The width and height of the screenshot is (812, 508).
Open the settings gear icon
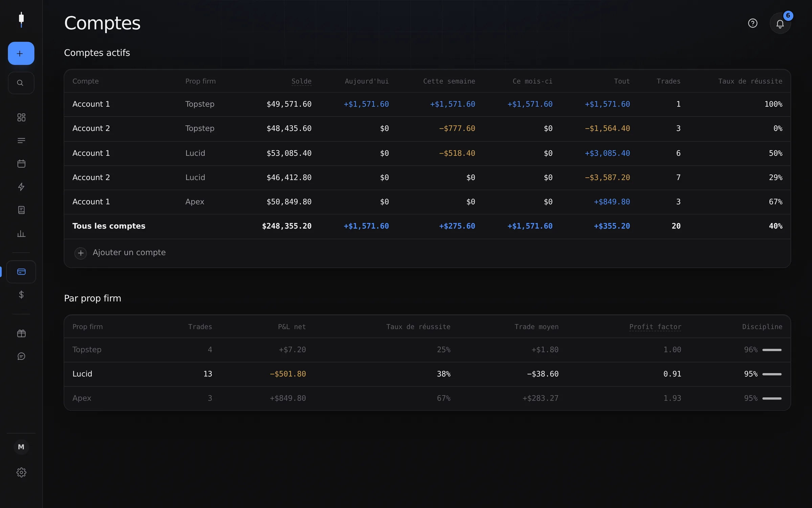pyautogui.click(x=21, y=472)
